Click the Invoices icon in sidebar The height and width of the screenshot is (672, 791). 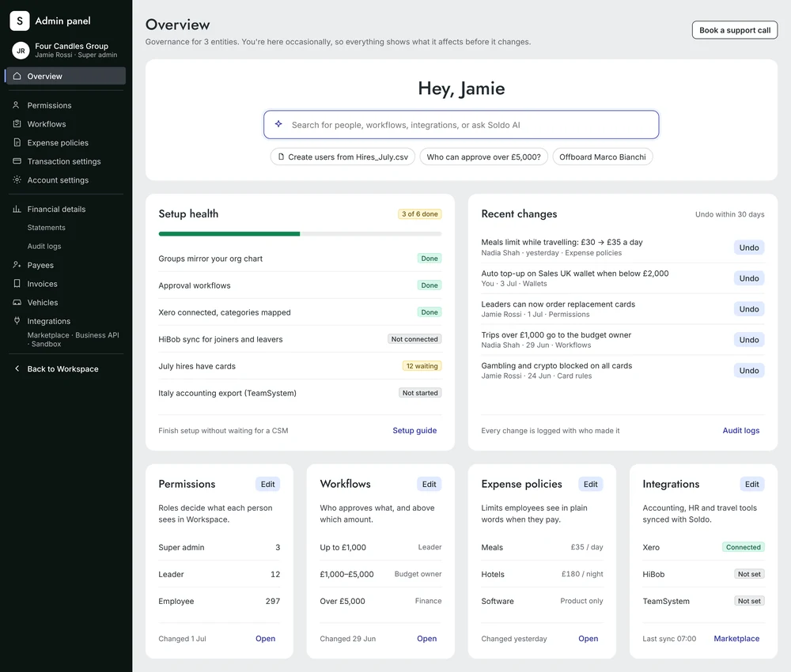click(17, 283)
